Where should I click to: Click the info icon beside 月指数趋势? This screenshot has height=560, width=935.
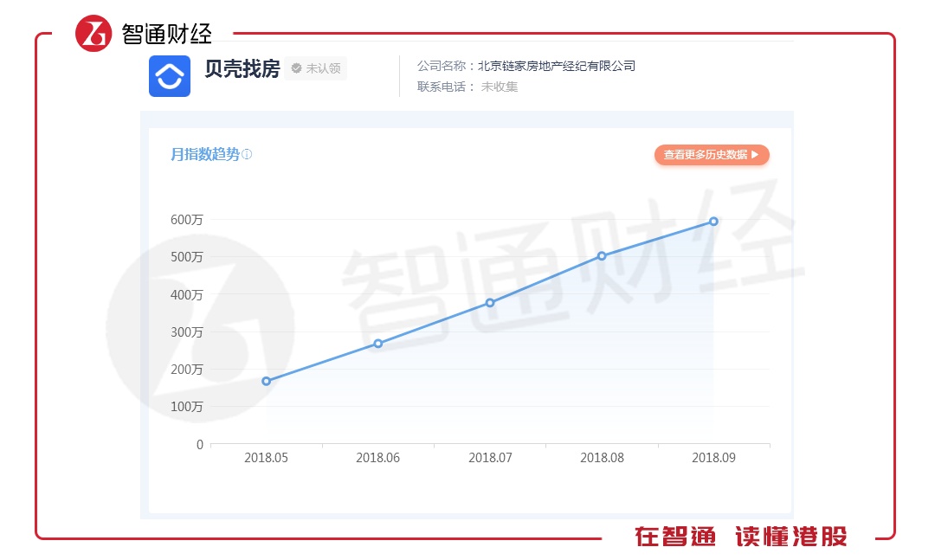click(x=247, y=155)
